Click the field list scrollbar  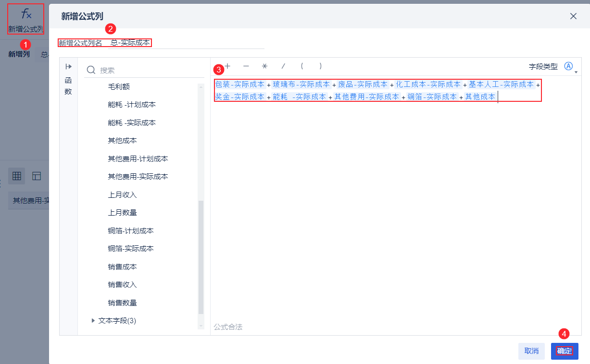(201, 257)
